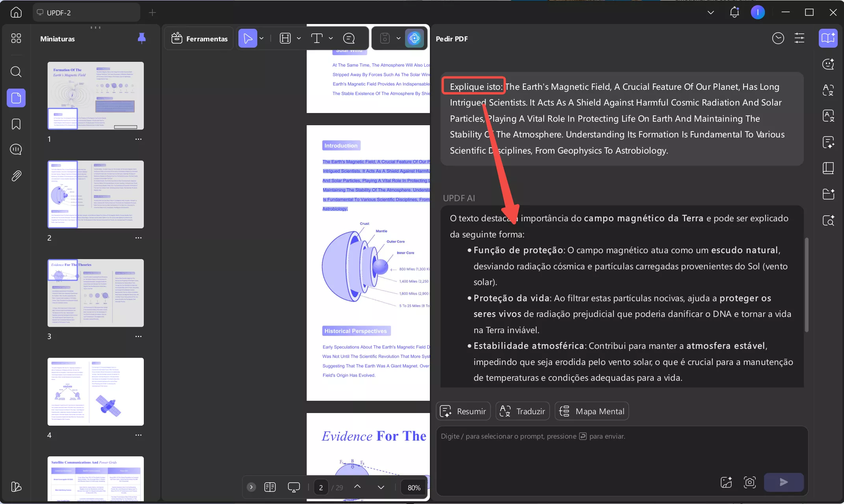Click the UPDF AI sparkle icon near the save button
The width and height of the screenshot is (844, 504).
click(414, 38)
